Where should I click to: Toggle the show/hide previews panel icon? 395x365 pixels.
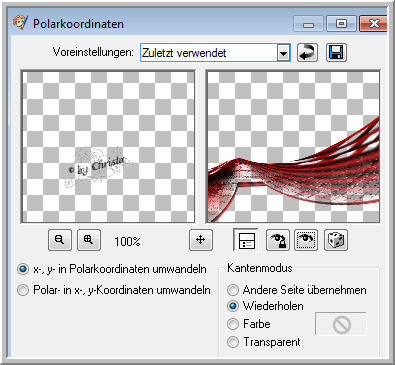coord(246,240)
